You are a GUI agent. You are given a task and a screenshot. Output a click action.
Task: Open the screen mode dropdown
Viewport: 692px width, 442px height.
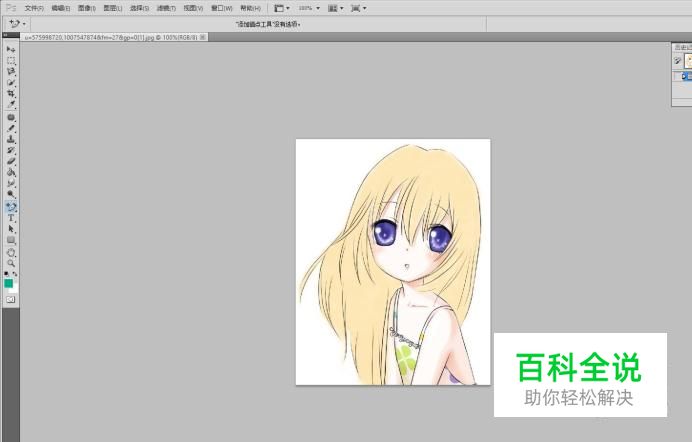tap(358, 8)
